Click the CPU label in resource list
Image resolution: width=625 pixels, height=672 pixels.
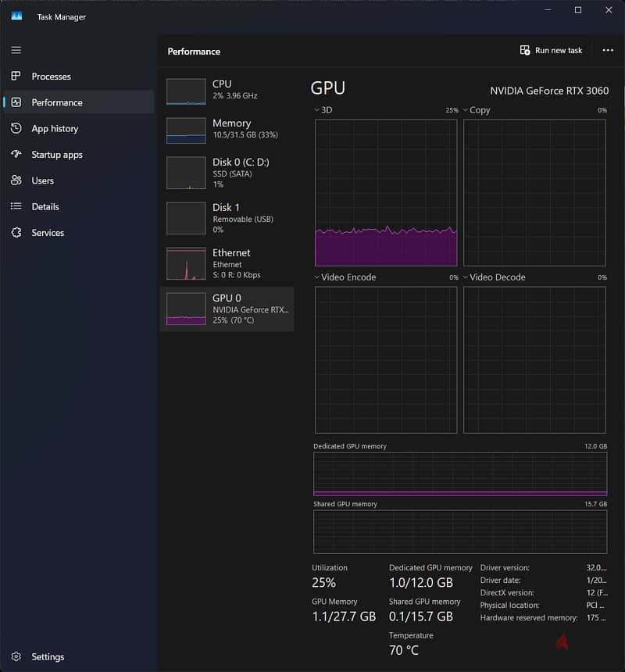point(222,84)
